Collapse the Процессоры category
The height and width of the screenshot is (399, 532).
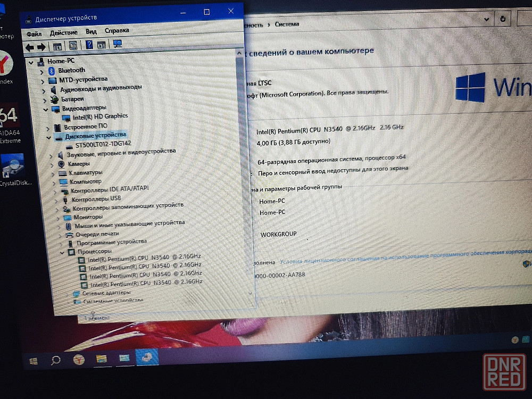(62, 253)
